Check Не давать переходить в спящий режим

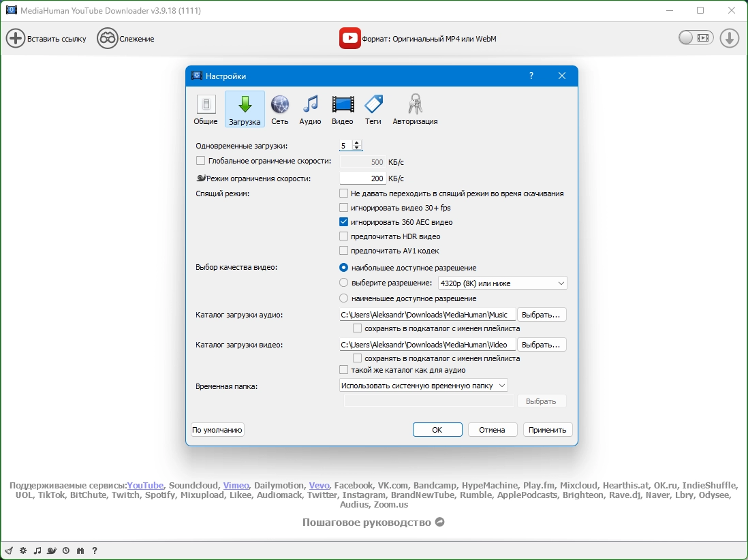[343, 193]
